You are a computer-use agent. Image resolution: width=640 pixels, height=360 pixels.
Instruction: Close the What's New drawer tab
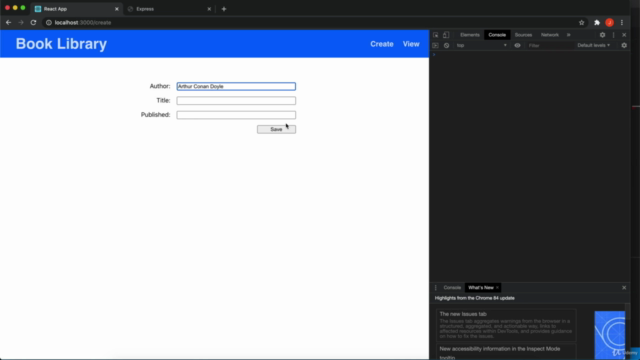point(497,287)
